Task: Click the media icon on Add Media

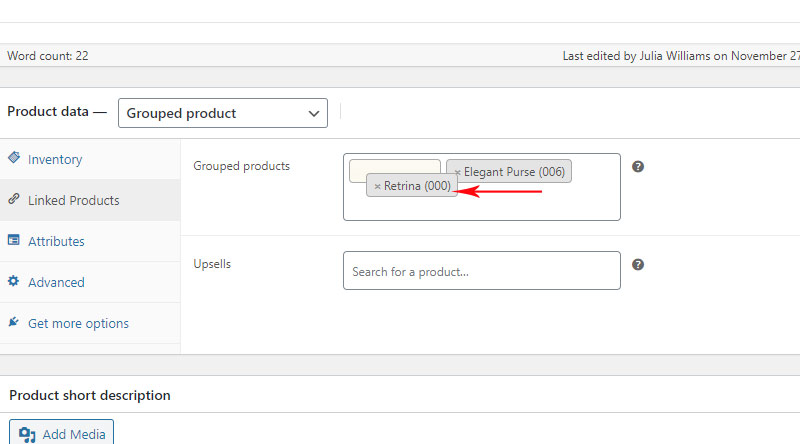Action: pos(27,434)
